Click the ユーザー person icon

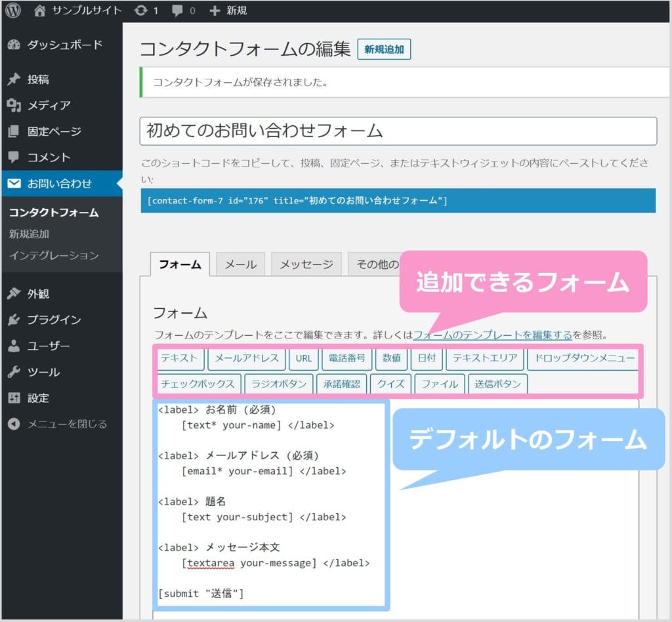pyautogui.click(x=14, y=346)
